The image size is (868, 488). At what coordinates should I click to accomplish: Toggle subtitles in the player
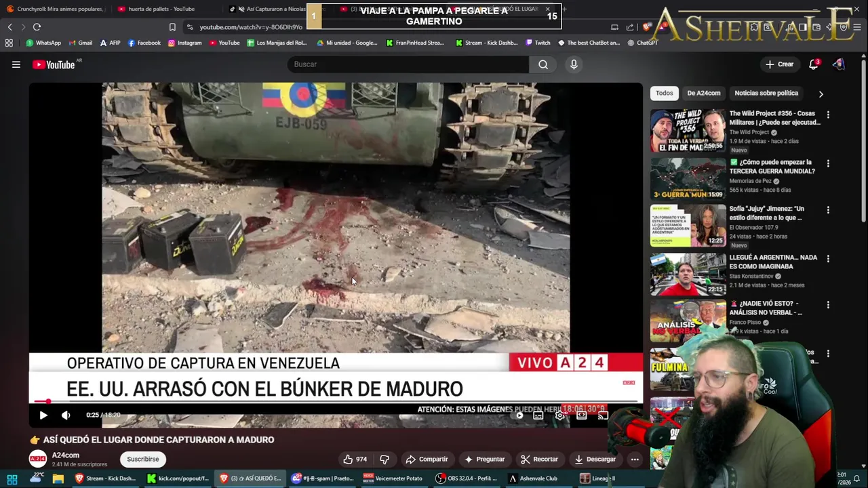click(538, 415)
